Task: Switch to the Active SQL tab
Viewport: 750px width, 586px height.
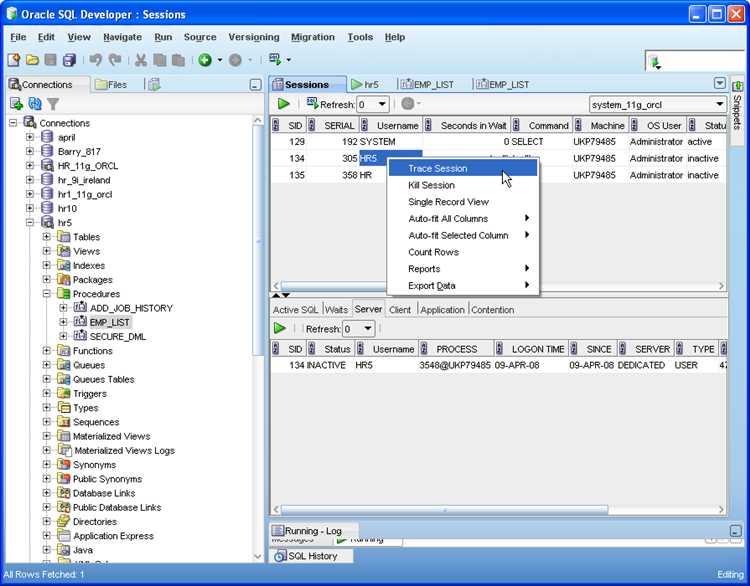Action: (x=296, y=310)
